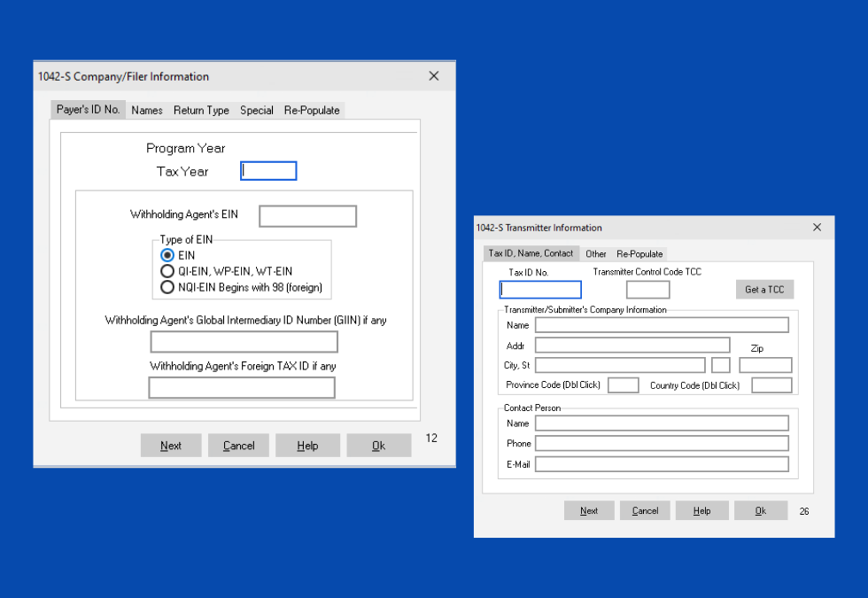Click Help in Transmitter Information dialog
Image resolution: width=868 pixels, height=598 pixels.
click(x=701, y=510)
